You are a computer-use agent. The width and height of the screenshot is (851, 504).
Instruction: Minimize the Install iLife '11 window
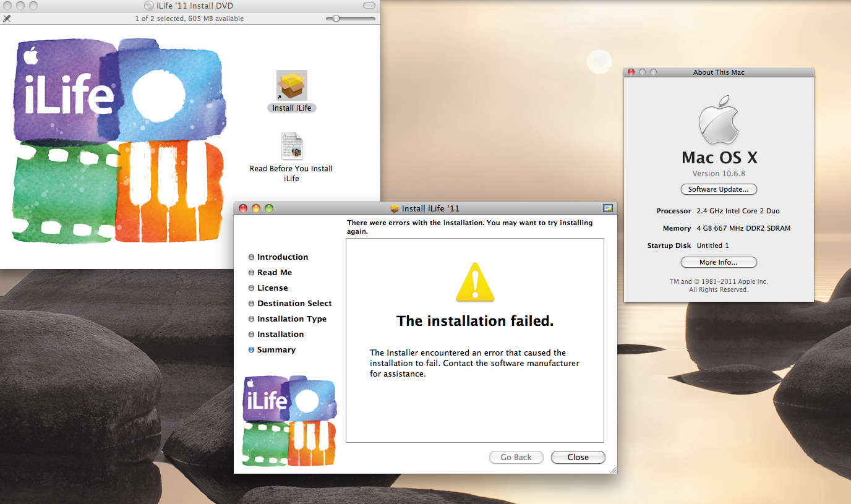click(256, 208)
